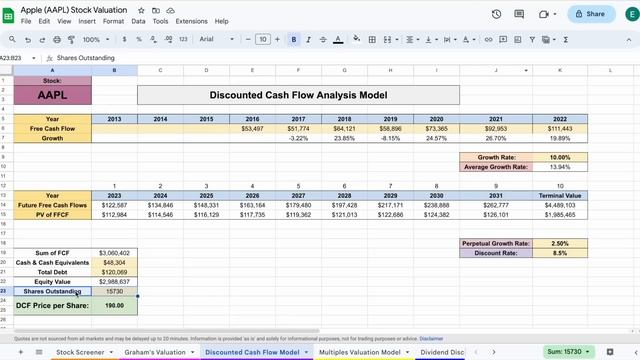
Task: Collapse the toolbar with chevron
Action: (629, 40)
